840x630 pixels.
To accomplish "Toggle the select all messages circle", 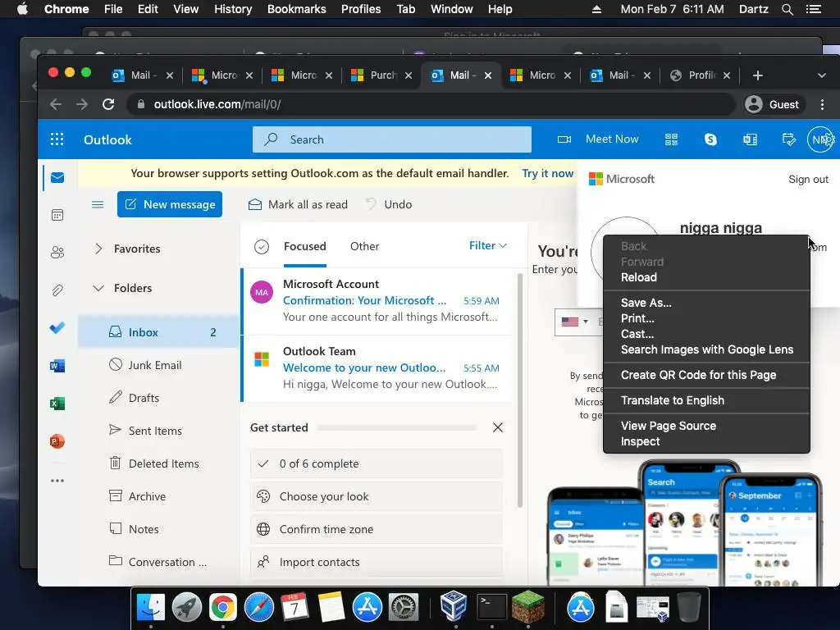I will 262,246.
